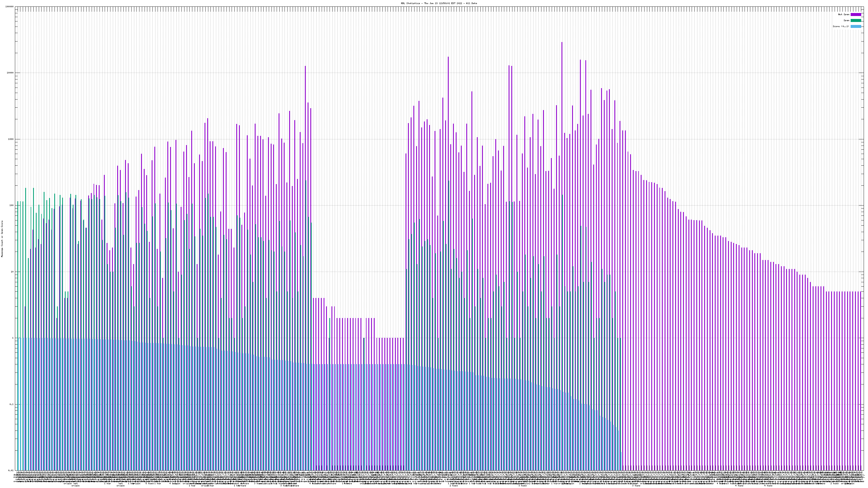Select the Not Spam legend label
Image resolution: width=868 pixels, height=488 pixels.
(x=844, y=14)
